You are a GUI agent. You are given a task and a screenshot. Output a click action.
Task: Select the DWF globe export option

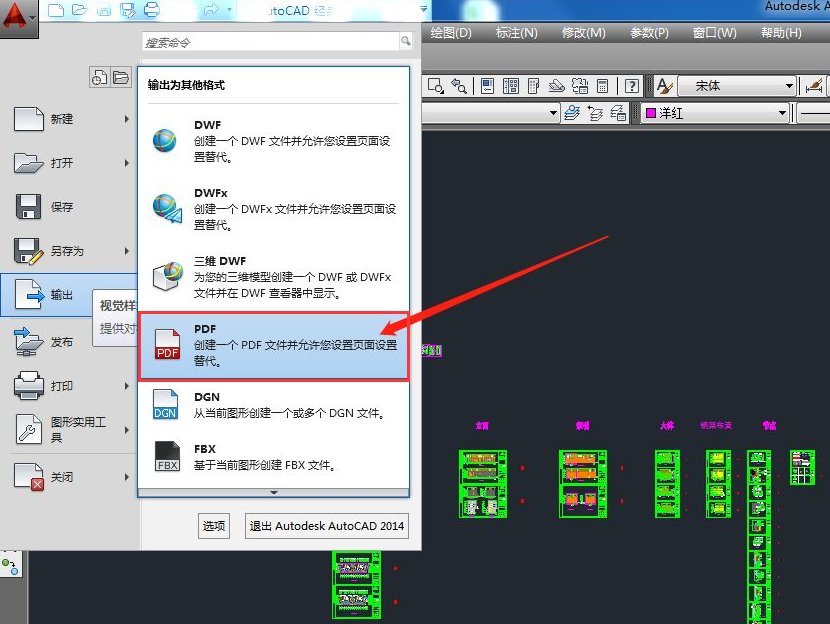click(274, 141)
